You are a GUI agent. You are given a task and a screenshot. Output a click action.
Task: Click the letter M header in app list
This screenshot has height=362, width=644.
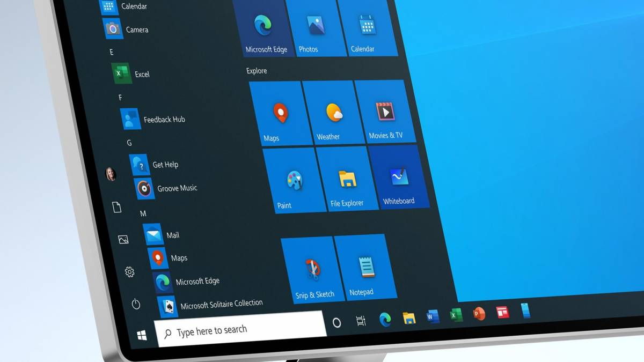[143, 213]
